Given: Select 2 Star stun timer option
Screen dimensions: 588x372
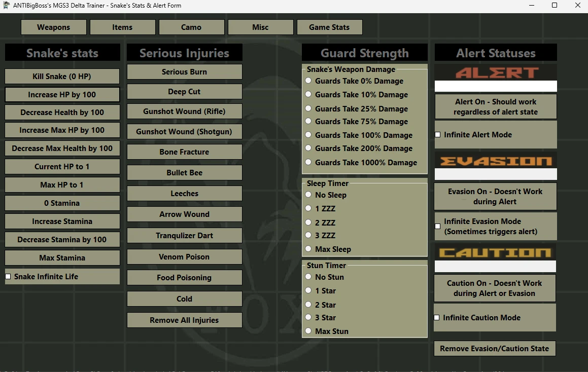Looking at the screenshot, I should click(308, 305).
